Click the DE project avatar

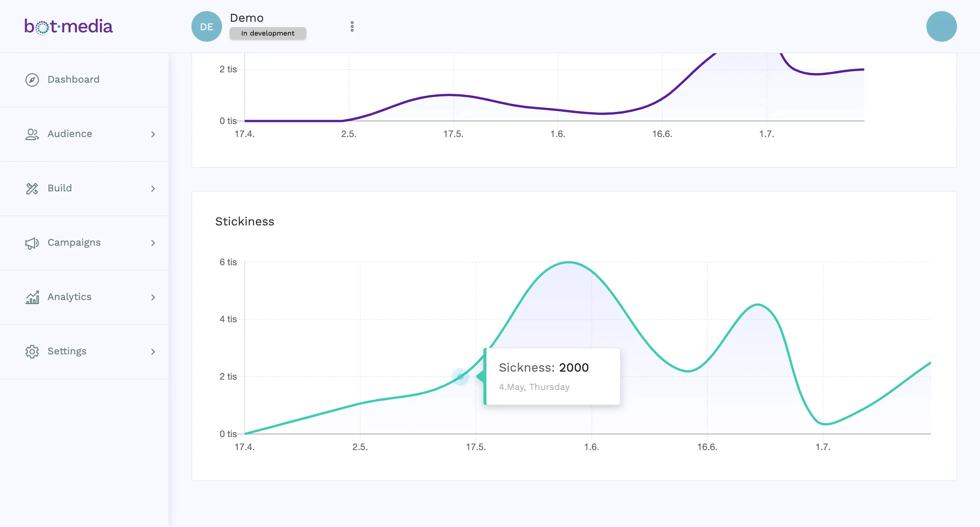click(x=207, y=26)
